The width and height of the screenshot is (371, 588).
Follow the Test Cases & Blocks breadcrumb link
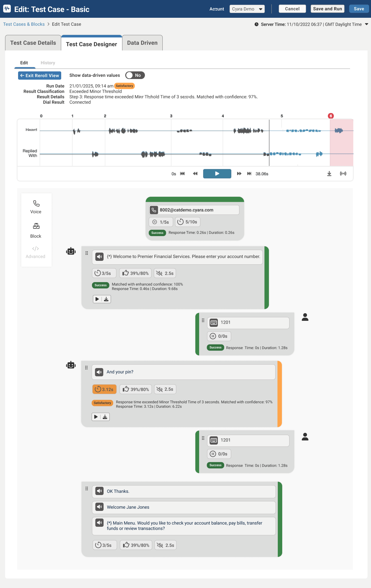[x=23, y=24]
